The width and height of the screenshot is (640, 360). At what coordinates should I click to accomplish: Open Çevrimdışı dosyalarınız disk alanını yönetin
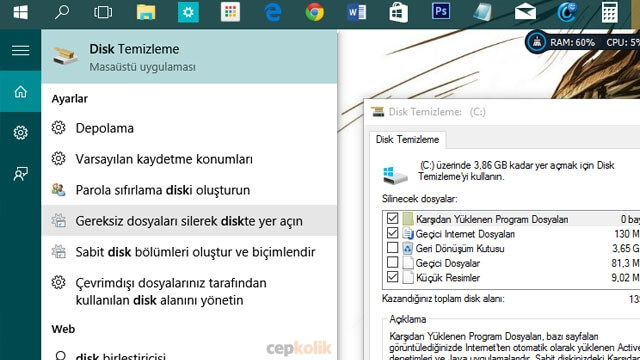[x=189, y=291]
